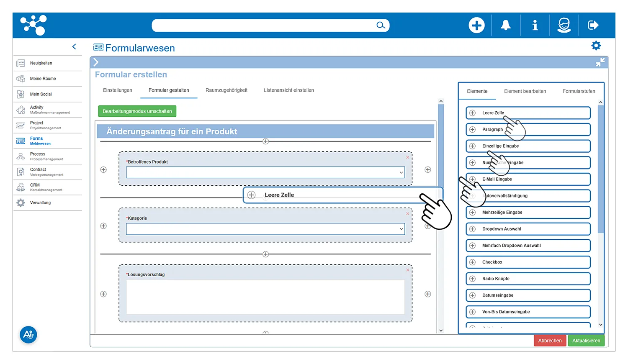The width and height of the screenshot is (628, 364).
Task: Open the info icon in header
Action: click(x=535, y=26)
